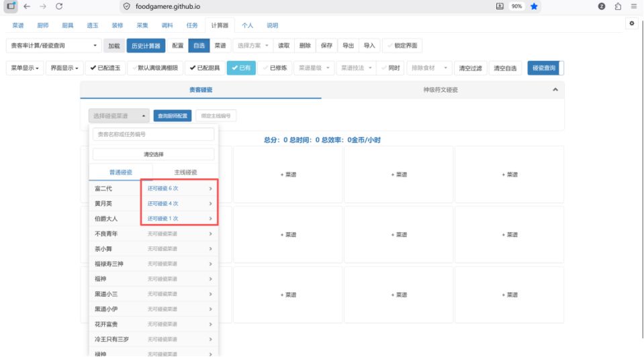The width and height of the screenshot is (644, 357).
Task: Open the 贵客率计算/碰瓷查询 dropdown
Action: (x=54, y=46)
